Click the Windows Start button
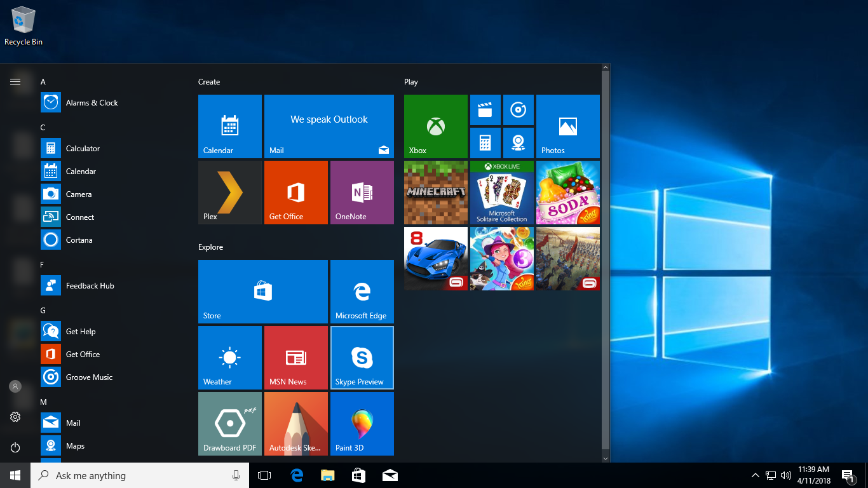 pos(15,475)
